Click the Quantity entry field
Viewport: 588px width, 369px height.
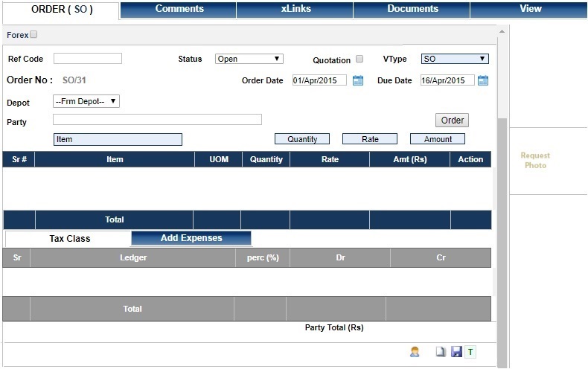[x=302, y=139]
